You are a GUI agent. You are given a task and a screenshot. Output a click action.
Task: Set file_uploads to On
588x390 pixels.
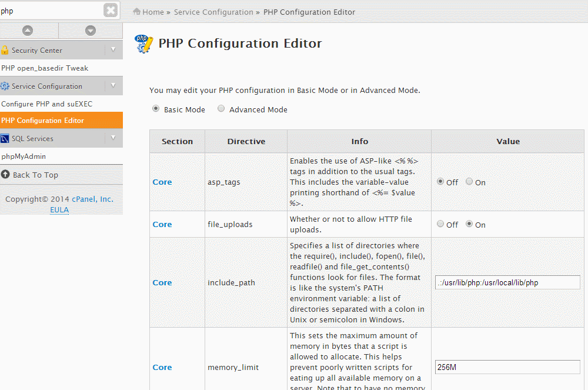tap(469, 224)
